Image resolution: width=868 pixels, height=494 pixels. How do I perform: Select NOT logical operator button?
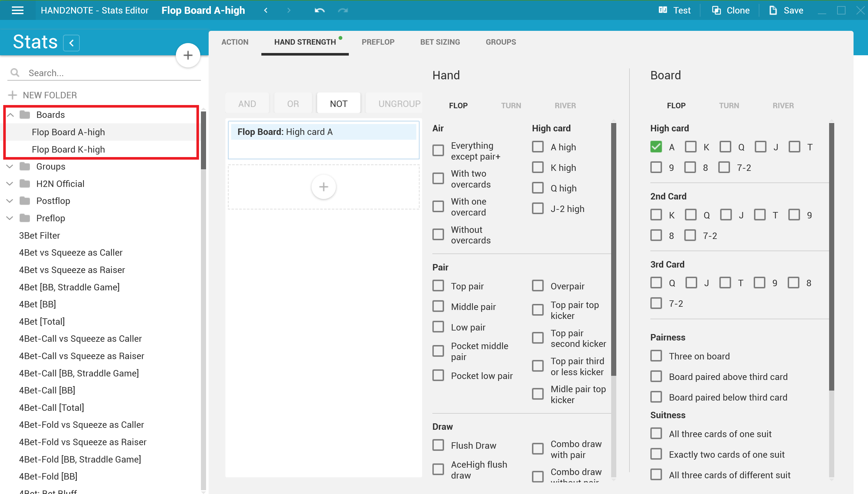338,104
